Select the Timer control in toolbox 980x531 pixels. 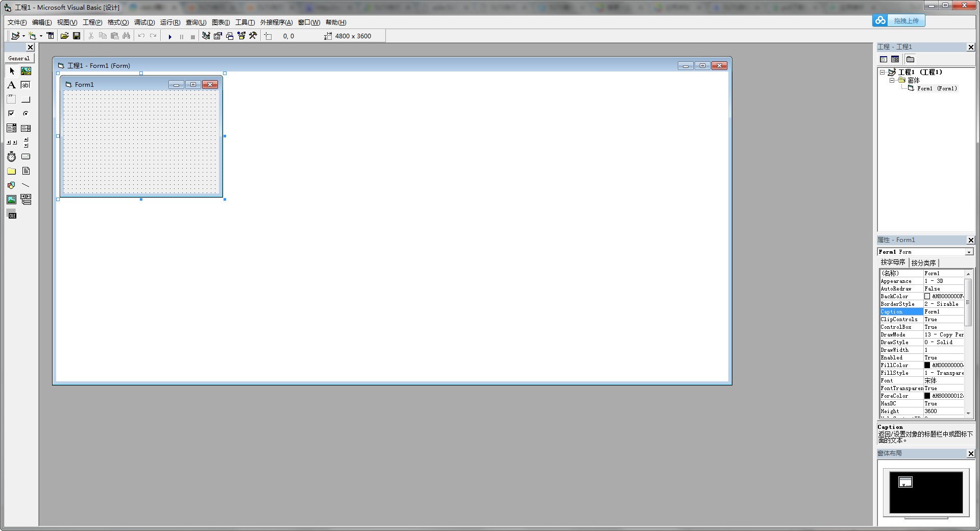(x=11, y=157)
